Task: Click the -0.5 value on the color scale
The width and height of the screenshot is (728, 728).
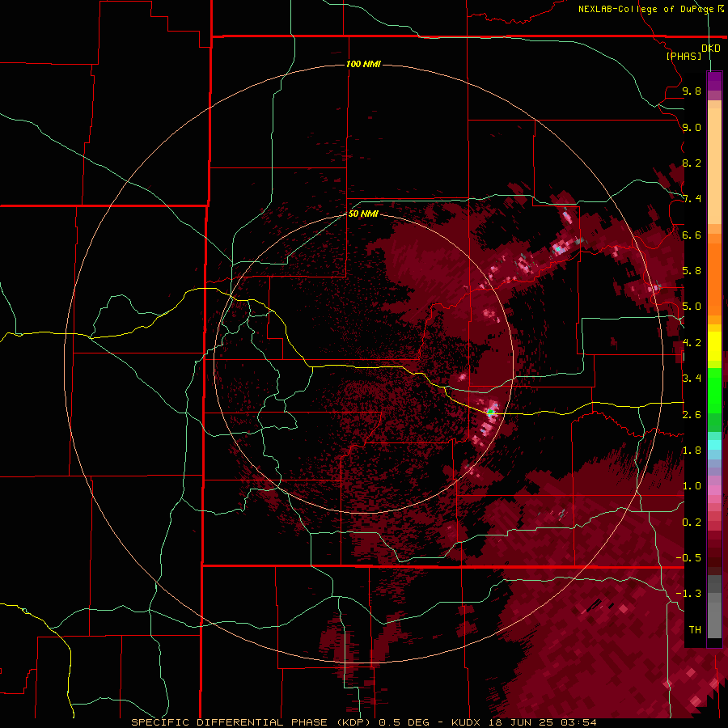Action: 688,558
